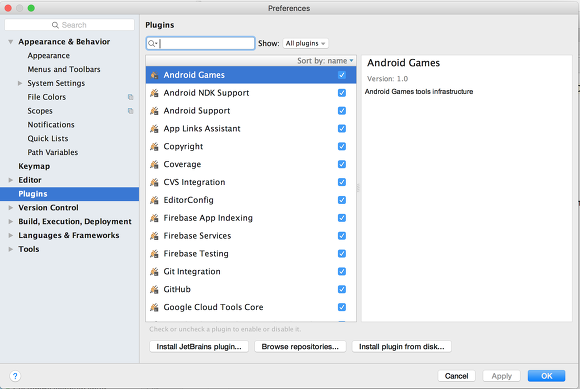
Task: Click the GitHub plugin icon
Action: click(x=154, y=289)
